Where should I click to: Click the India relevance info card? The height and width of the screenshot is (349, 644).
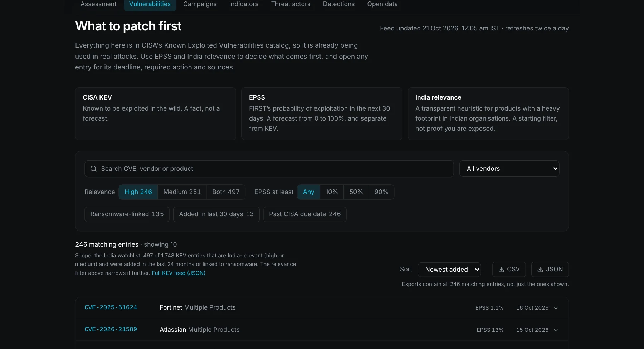point(488,114)
